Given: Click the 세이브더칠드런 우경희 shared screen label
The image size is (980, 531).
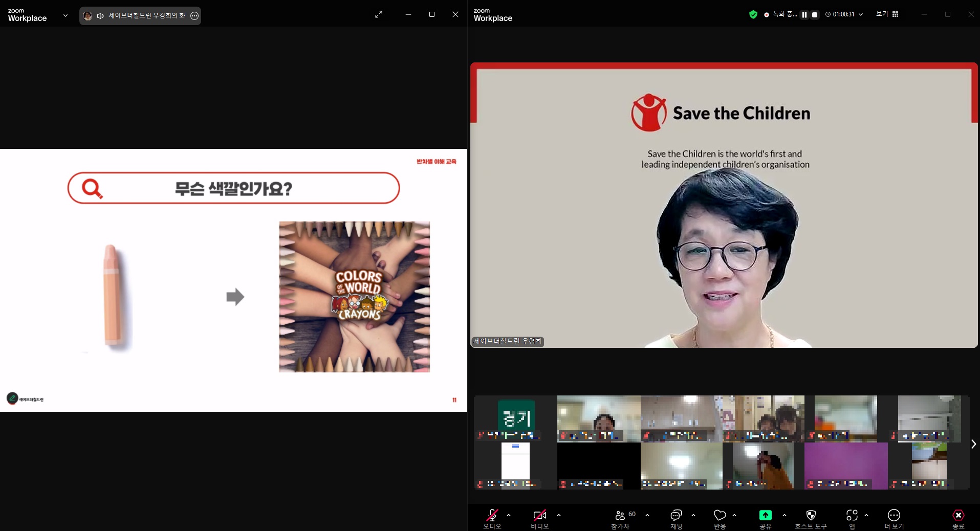Looking at the screenshot, I should tap(146, 15).
